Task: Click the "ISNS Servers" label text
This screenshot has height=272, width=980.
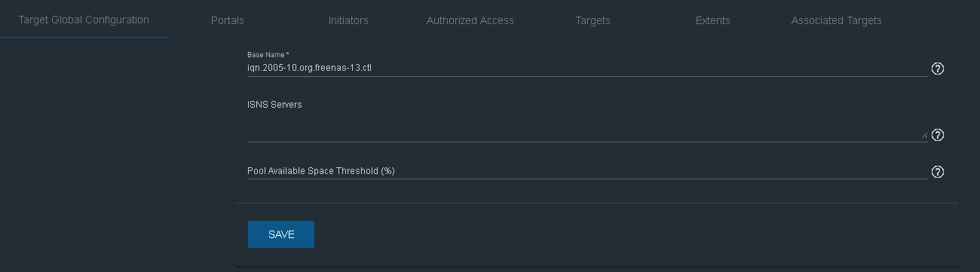Action: 274,105
